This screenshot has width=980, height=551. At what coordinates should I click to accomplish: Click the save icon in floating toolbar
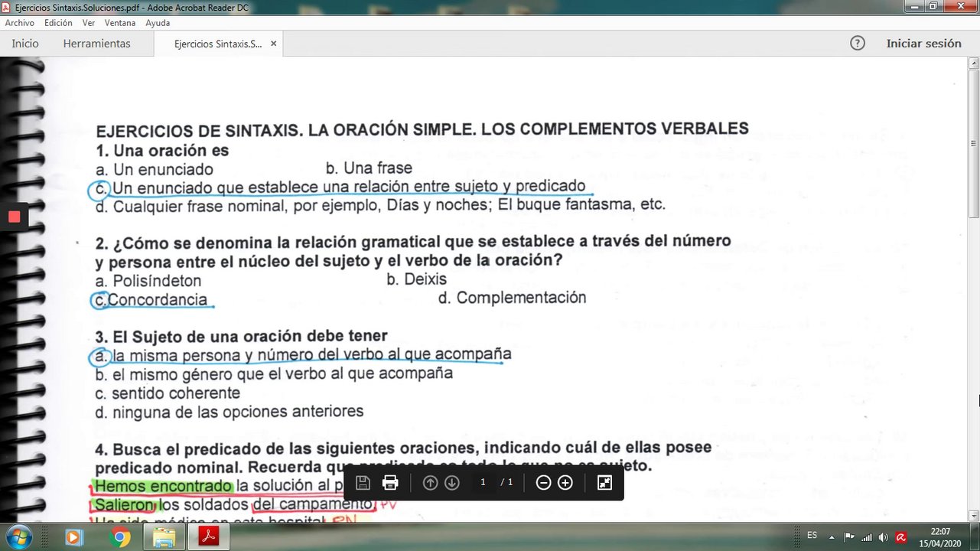coord(363,483)
